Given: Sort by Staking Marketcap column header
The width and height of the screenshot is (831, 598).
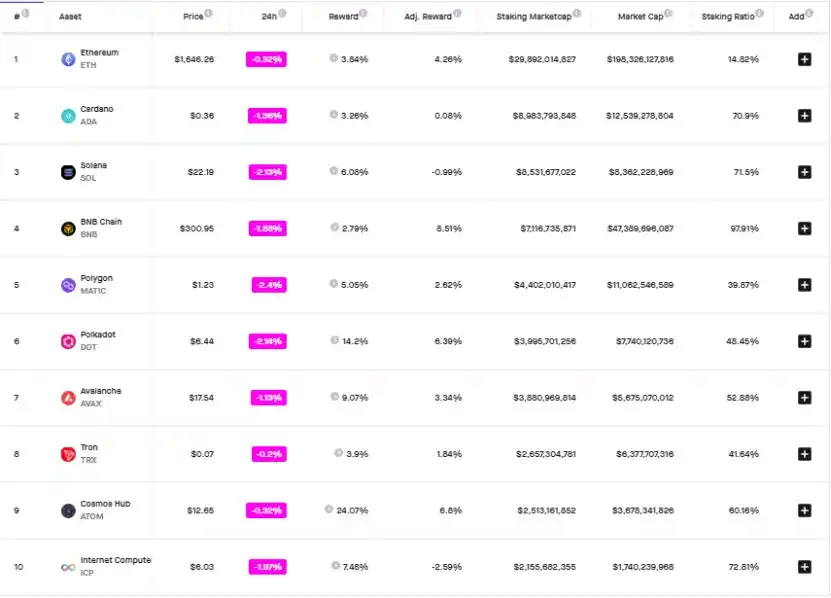Looking at the screenshot, I should point(534,17).
